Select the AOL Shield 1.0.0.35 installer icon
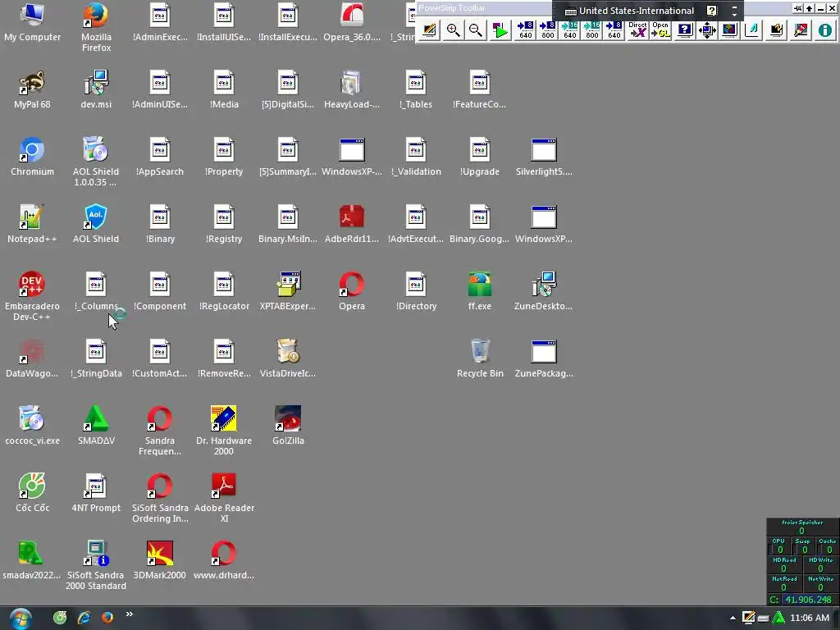The width and height of the screenshot is (840, 630). (97, 162)
